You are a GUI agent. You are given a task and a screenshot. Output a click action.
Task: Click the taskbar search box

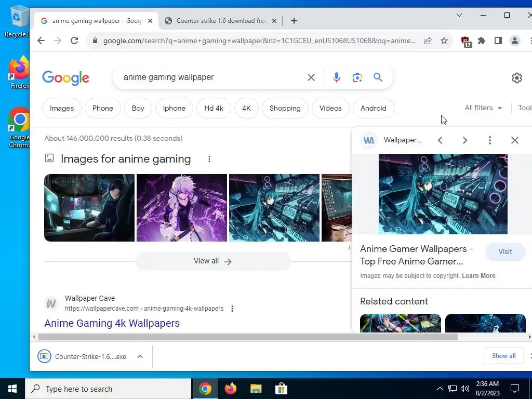pos(108,389)
